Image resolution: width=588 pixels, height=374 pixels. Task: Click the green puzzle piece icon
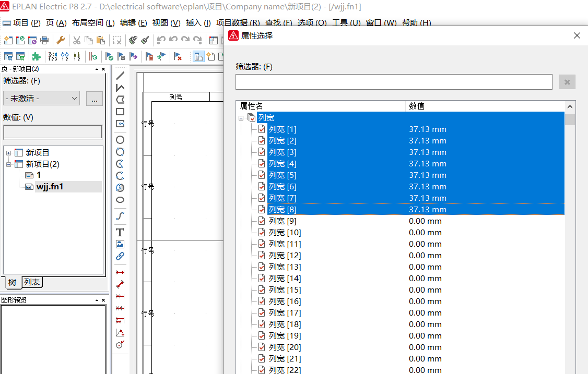pos(36,56)
